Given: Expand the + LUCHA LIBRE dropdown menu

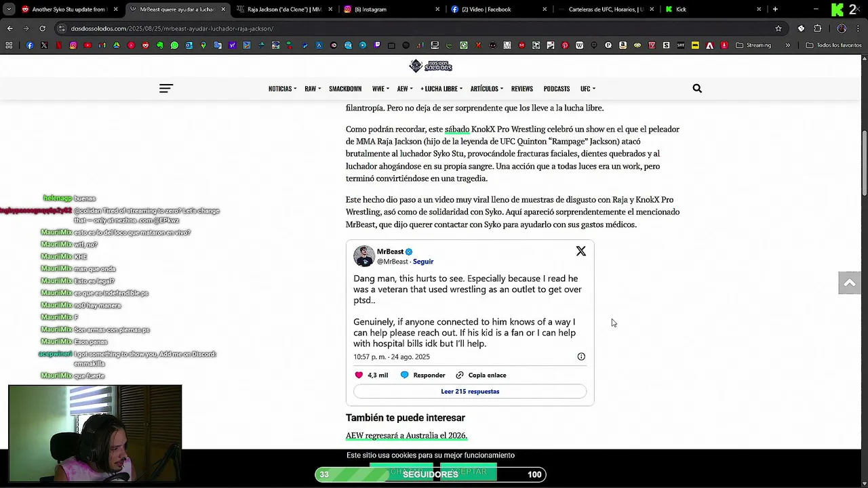Looking at the screenshot, I should pos(441,89).
